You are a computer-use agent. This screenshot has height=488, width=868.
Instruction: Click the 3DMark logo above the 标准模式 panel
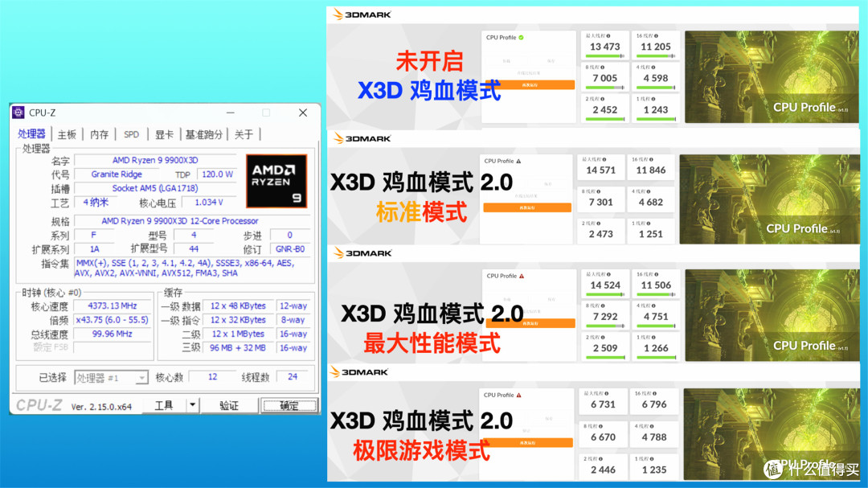tap(362, 138)
